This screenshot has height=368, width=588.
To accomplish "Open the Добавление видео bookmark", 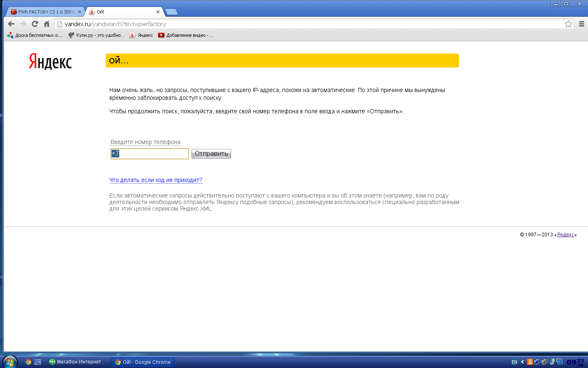I will (x=186, y=35).
